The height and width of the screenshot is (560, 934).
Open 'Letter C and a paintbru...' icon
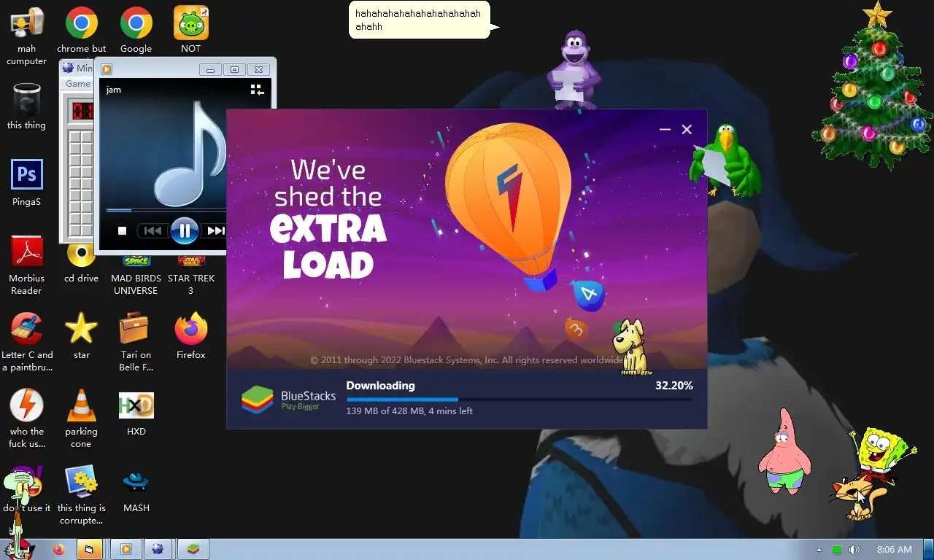27,342
